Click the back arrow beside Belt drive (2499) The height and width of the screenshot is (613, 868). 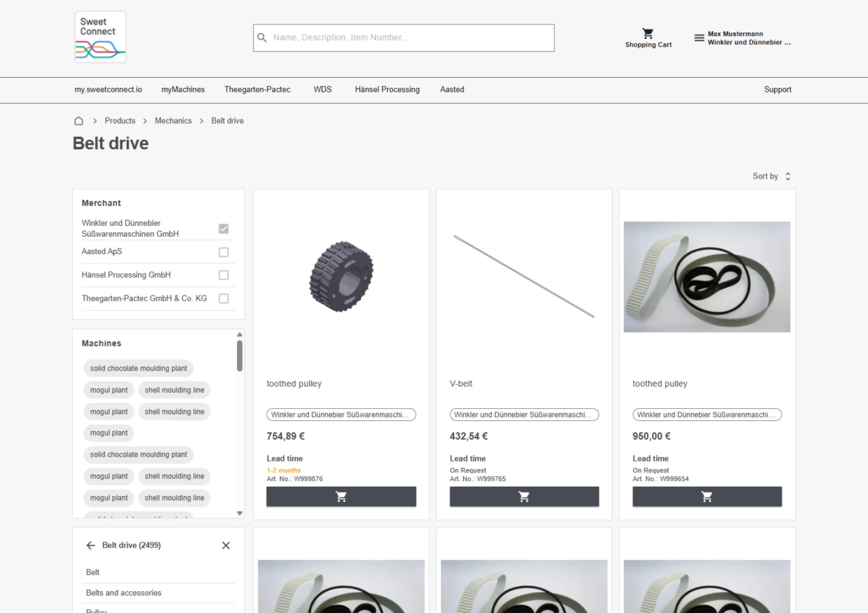pyautogui.click(x=91, y=545)
